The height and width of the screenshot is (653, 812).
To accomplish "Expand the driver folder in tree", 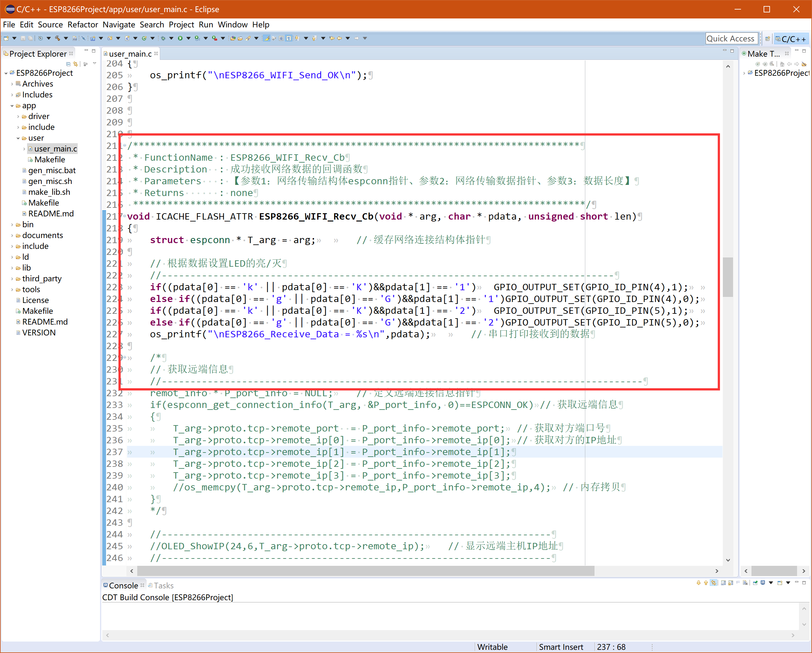I will 18,116.
